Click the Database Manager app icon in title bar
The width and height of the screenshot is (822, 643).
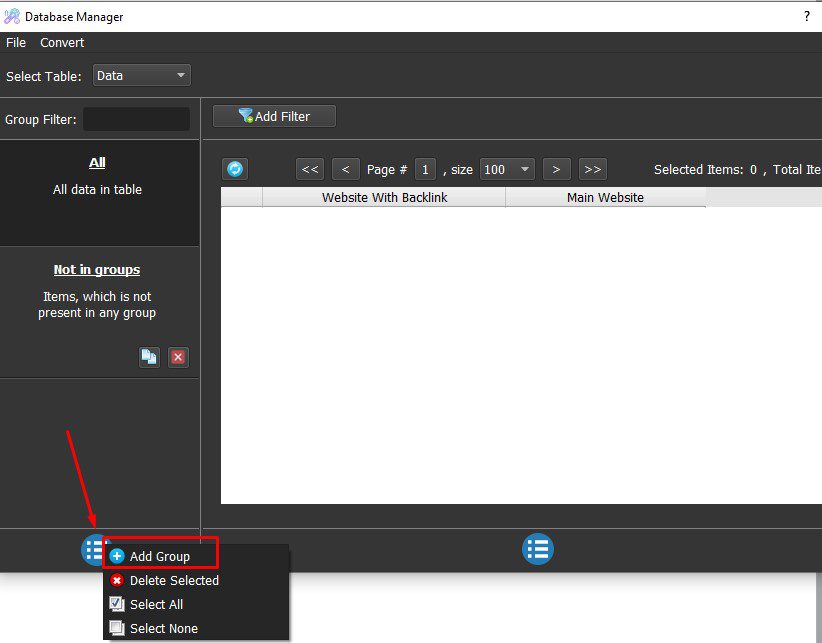[x=12, y=16]
